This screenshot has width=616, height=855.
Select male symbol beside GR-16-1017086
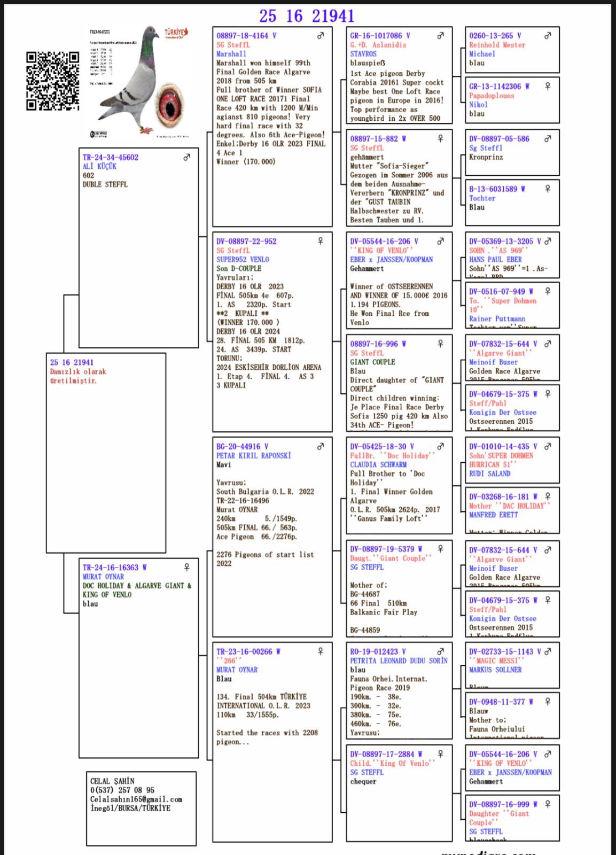pos(440,36)
